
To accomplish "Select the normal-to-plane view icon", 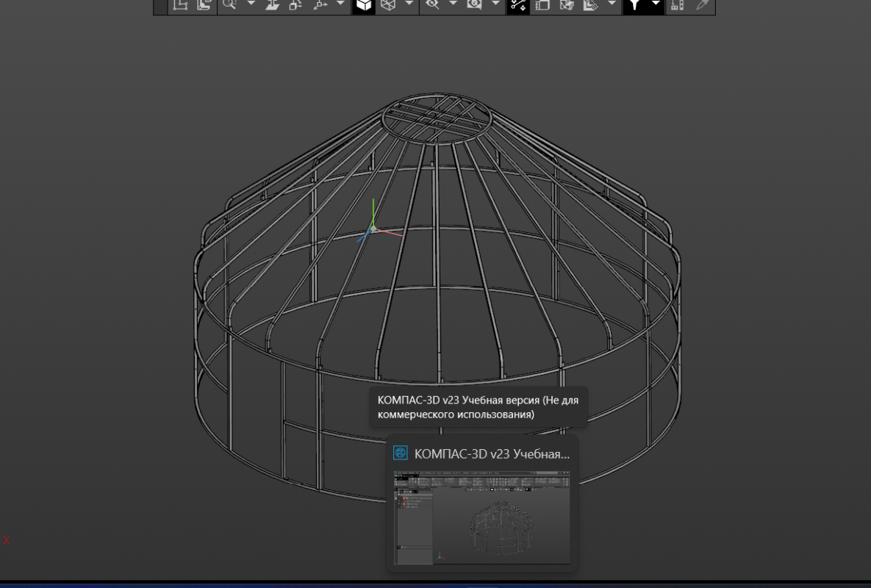I will 273,4.
